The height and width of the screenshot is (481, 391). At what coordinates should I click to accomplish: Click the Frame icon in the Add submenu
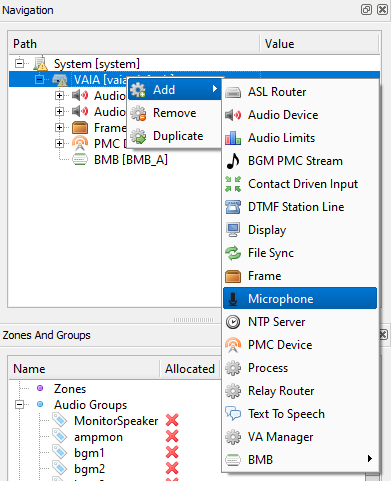click(233, 276)
